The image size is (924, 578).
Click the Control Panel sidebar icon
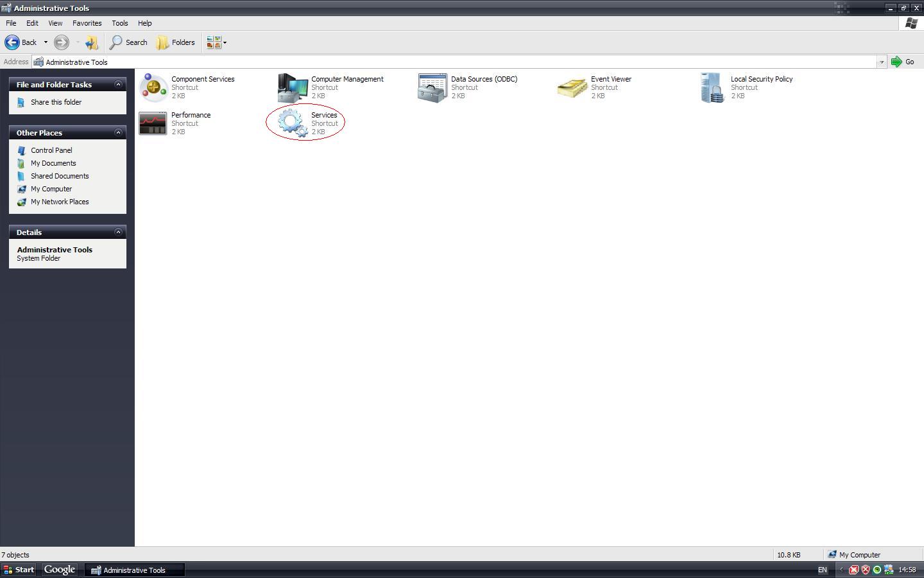21,150
